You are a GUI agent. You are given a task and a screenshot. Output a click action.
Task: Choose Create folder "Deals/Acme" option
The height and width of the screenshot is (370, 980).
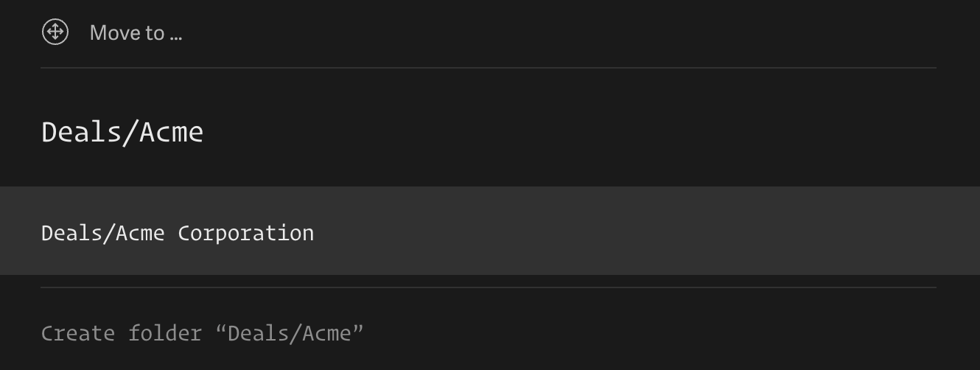pos(203,333)
